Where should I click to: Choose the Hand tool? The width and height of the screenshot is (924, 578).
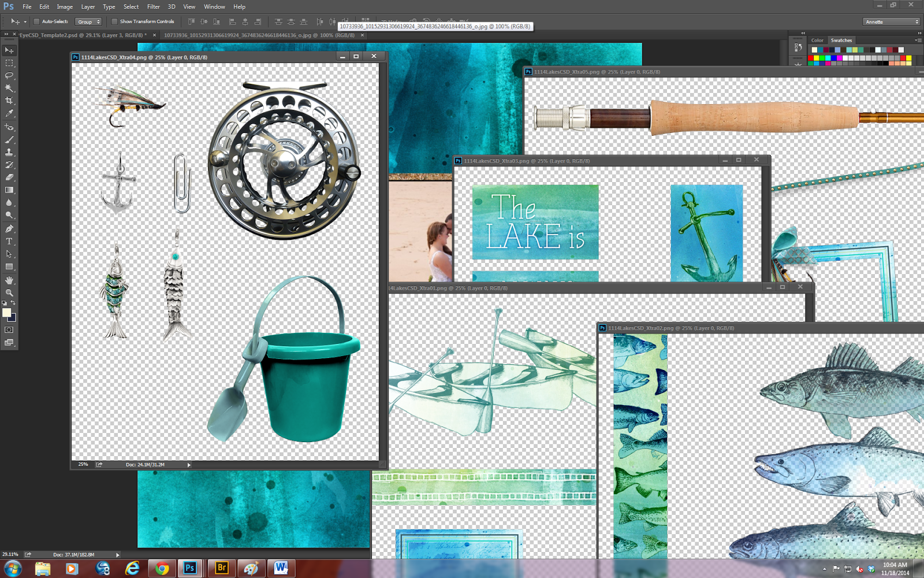click(9, 280)
